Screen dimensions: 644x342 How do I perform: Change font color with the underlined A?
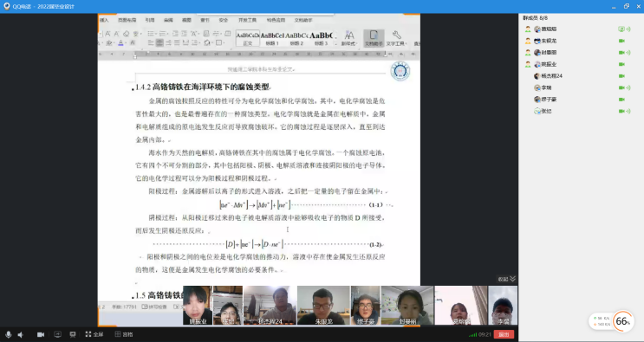[x=120, y=42]
